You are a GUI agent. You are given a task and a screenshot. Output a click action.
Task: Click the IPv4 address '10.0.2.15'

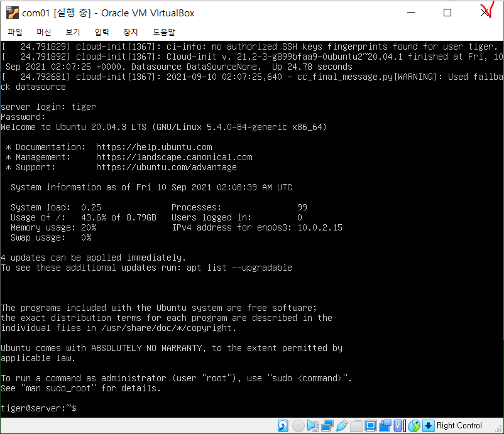click(320, 227)
